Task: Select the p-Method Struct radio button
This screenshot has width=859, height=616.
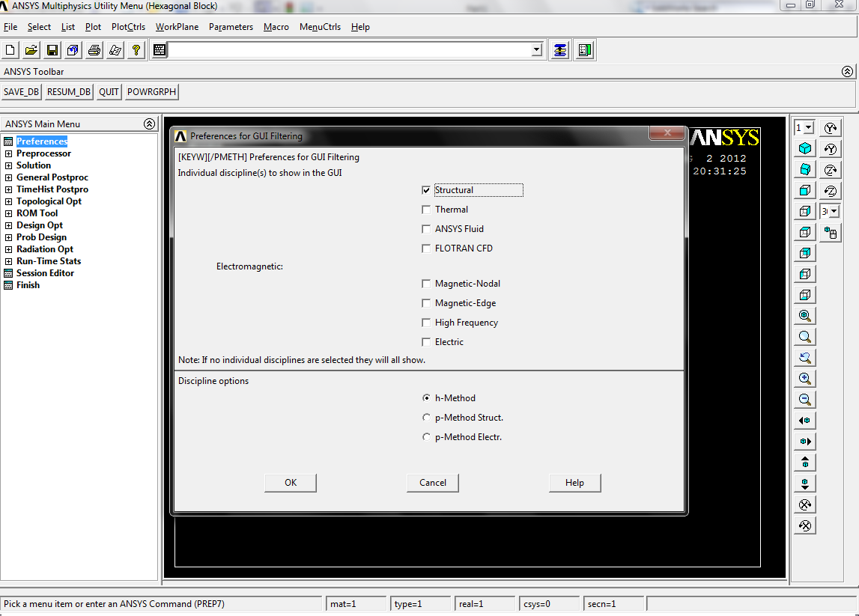Action: [426, 417]
